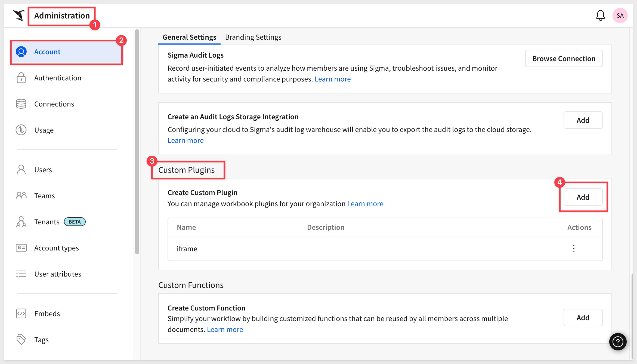The image size is (637, 364).
Task: Open the SA user avatar menu
Action: coord(620,15)
